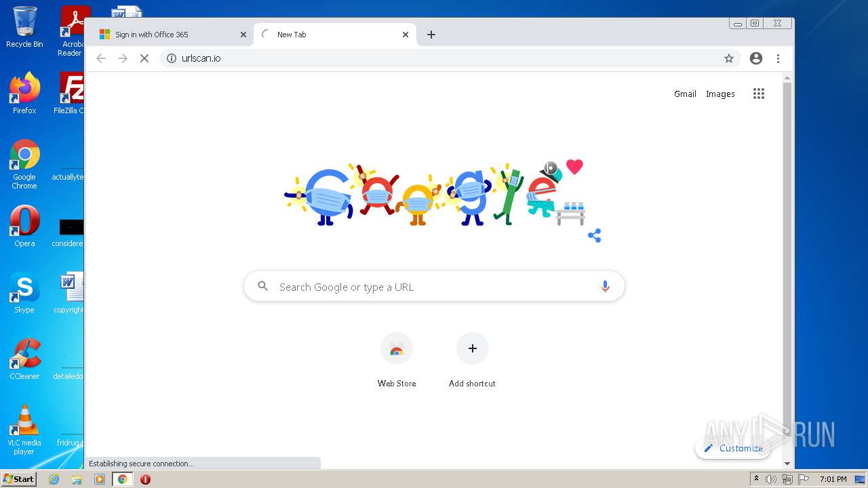Open Gmail link
This screenshot has height=488, width=868.
click(685, 94)
